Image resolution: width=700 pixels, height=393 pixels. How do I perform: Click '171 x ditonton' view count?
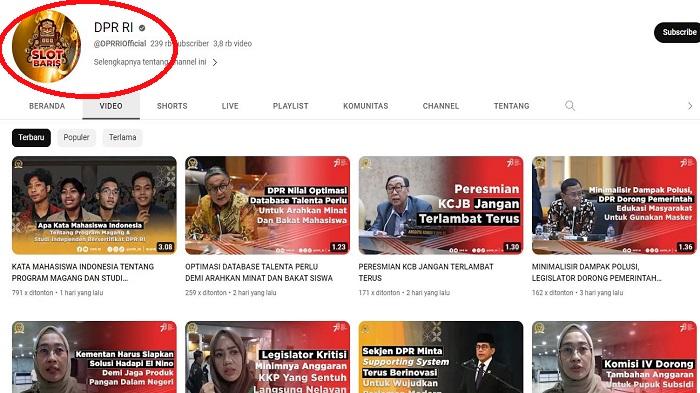point(379,293)
